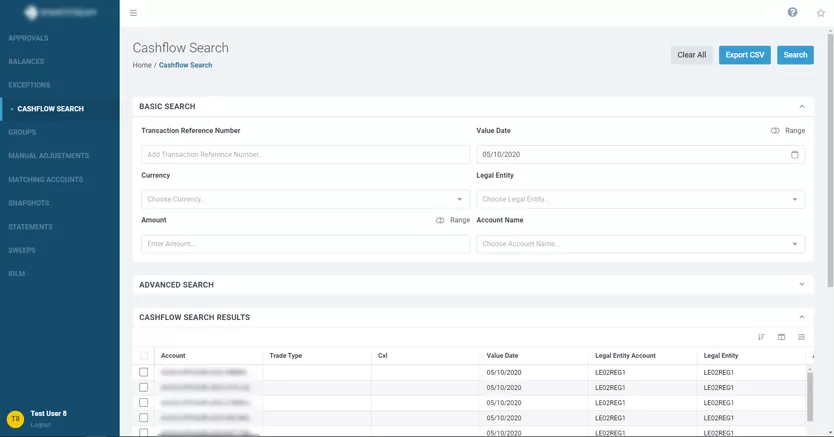
Task: Open the Value Date calendar picker icon
Action: click(795, 155)
